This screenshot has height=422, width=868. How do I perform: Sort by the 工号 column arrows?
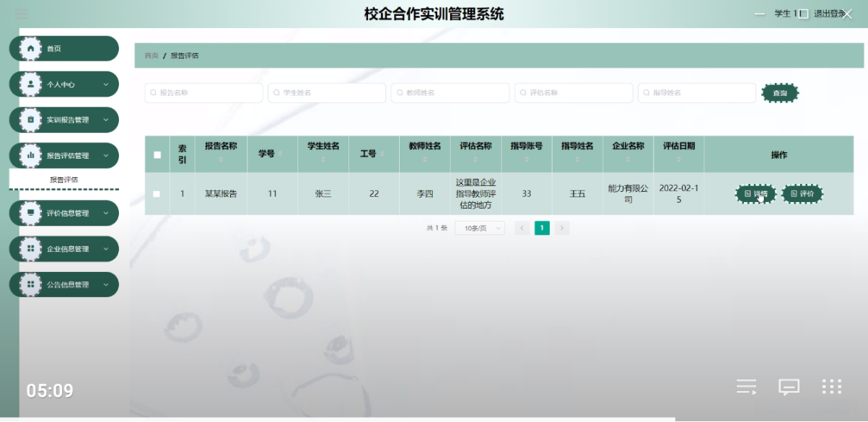pyautogui.click(x=382, y=154)
